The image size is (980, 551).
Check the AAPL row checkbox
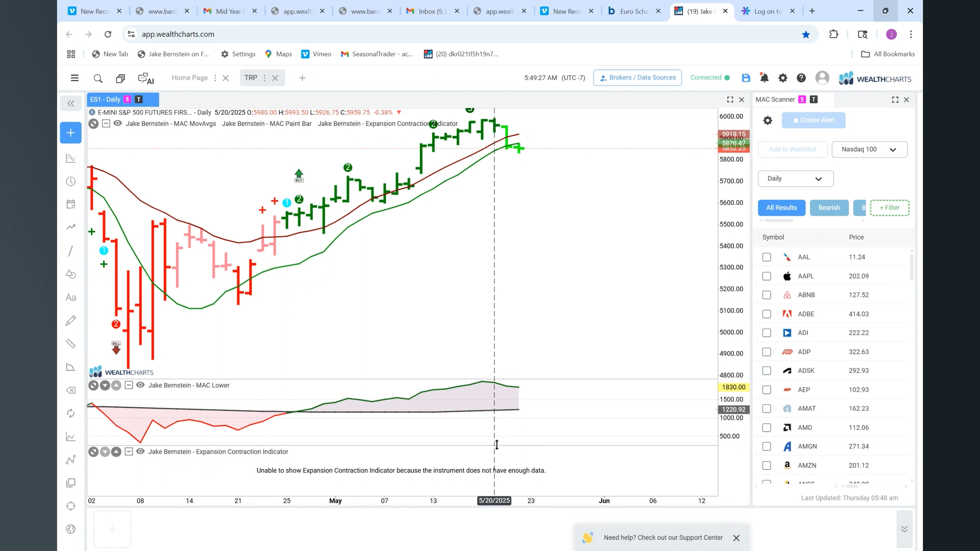coord(767,276)
